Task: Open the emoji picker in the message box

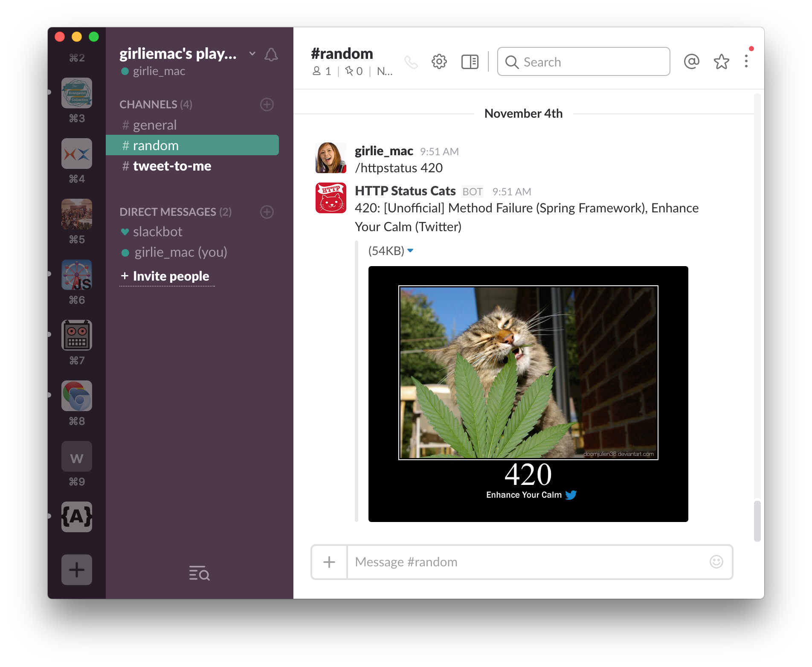Action: [716, 562]
